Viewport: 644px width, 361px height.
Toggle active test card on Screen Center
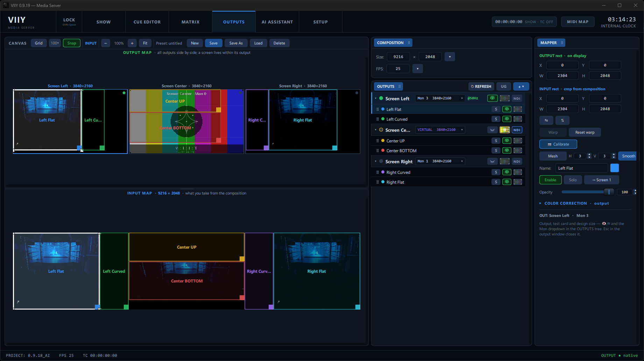504,130
